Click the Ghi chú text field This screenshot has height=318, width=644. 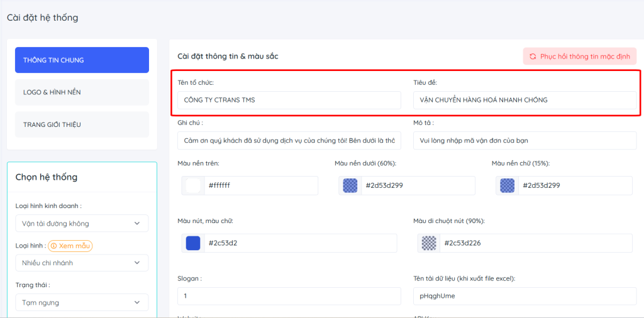(x=289, y=140)
